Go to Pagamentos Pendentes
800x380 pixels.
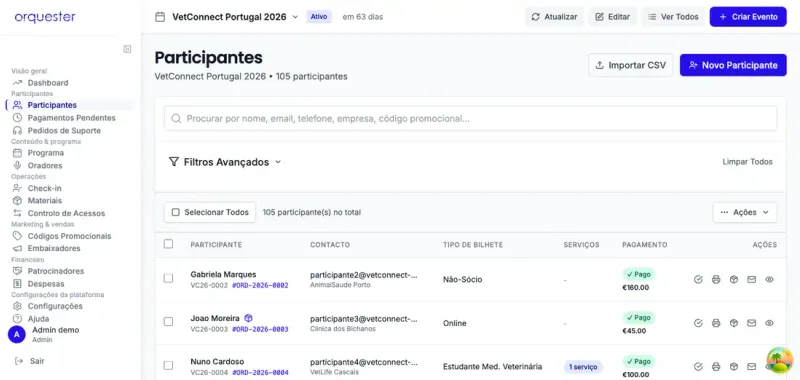coord(71,118)
